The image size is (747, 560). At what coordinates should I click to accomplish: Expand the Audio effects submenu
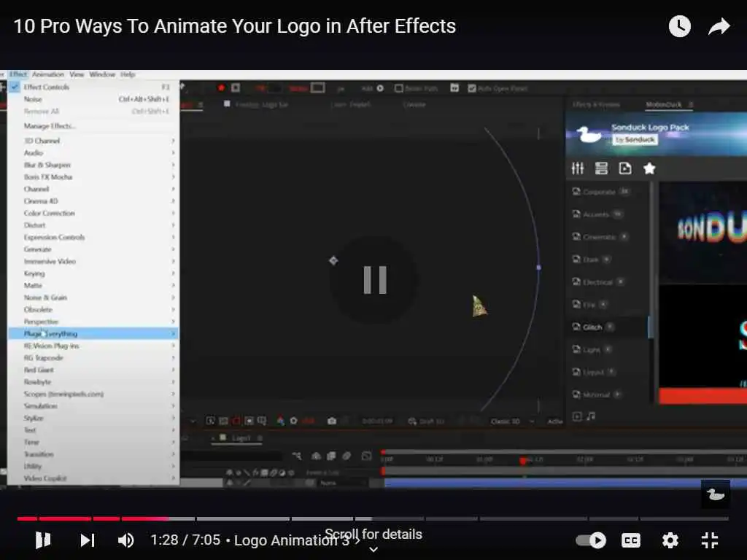(93, 152)
